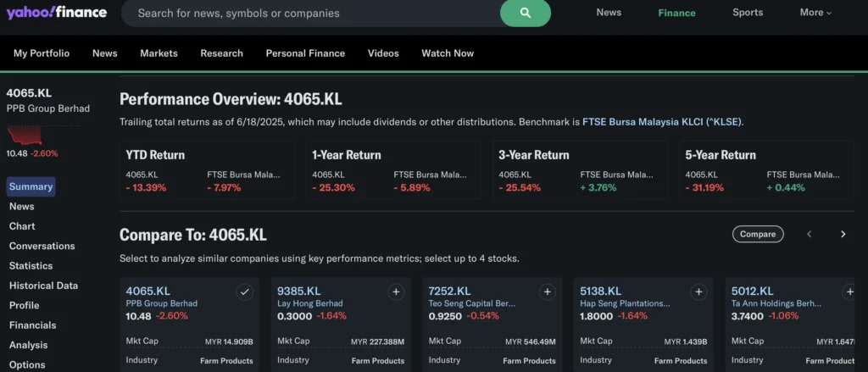868x372 pixels.
Task: Deselect the 4065.KL compare checkmark
Action: pos(245,291)
